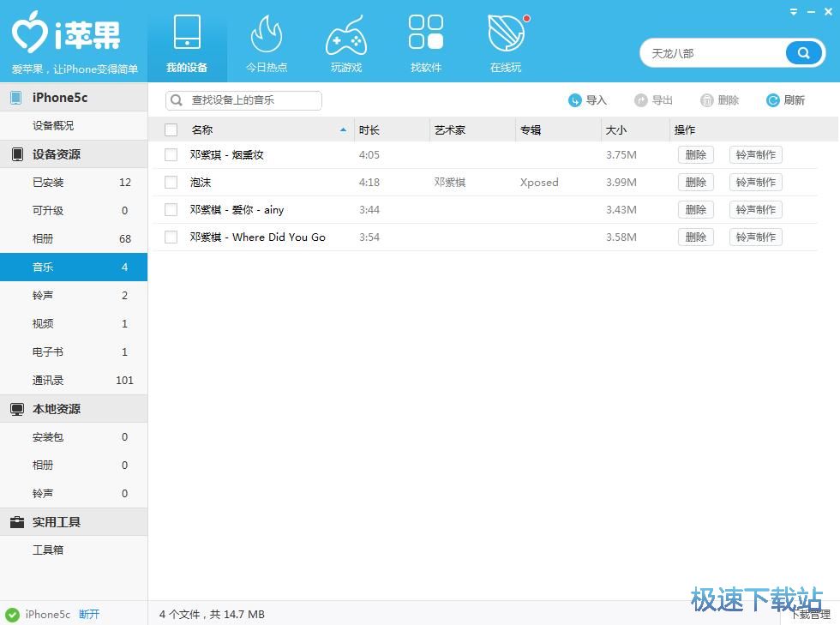Select 设备概况 in the sidebar

pyautogui.click(x=74, y=125)
